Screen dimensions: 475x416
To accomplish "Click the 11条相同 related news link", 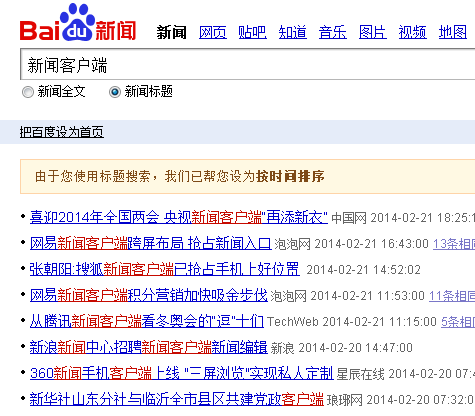I will 452,296.
